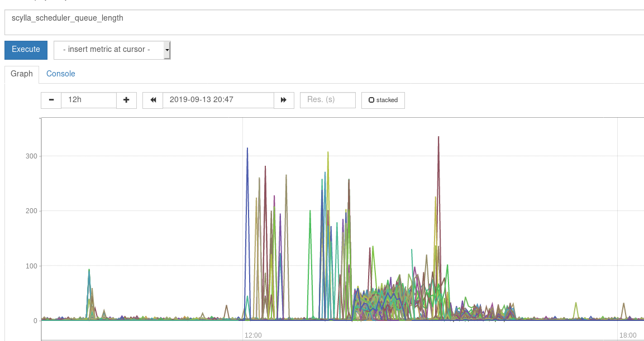Click the tallest maroon spike on the graph
The image size is (644, 341).
coord(440,137)
